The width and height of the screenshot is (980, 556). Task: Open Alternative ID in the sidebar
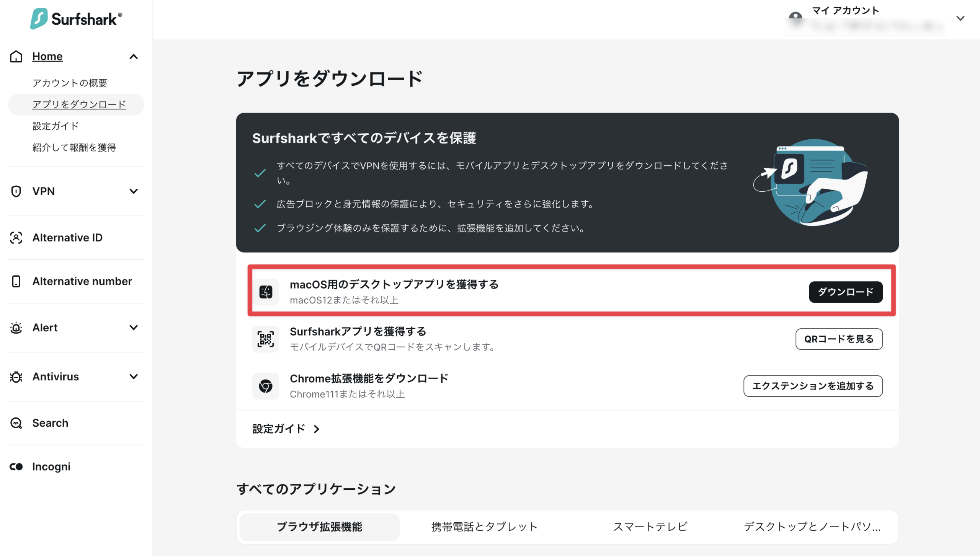(67, 238)
